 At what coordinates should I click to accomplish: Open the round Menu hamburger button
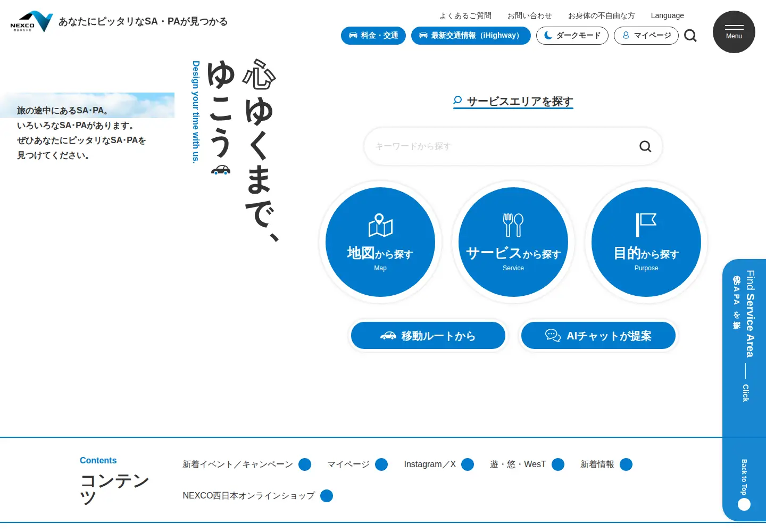[x=734, y=32]
